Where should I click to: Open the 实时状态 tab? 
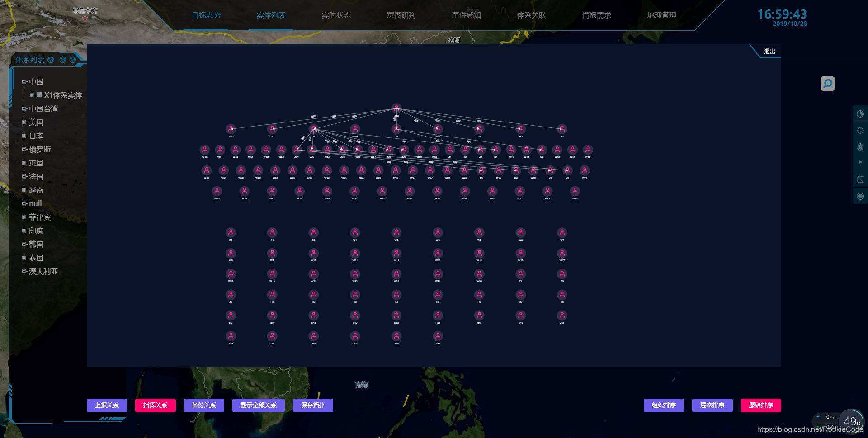point(336,15)
